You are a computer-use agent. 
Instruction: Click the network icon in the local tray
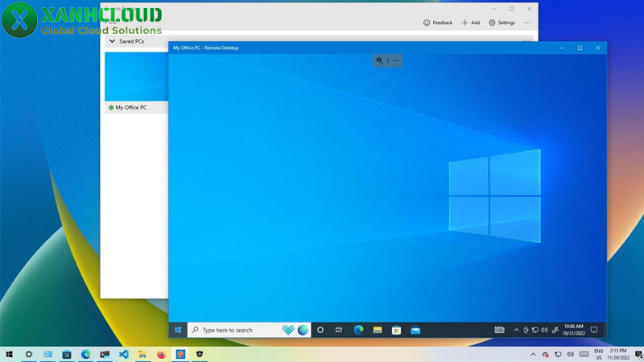[x=558, y=354]
